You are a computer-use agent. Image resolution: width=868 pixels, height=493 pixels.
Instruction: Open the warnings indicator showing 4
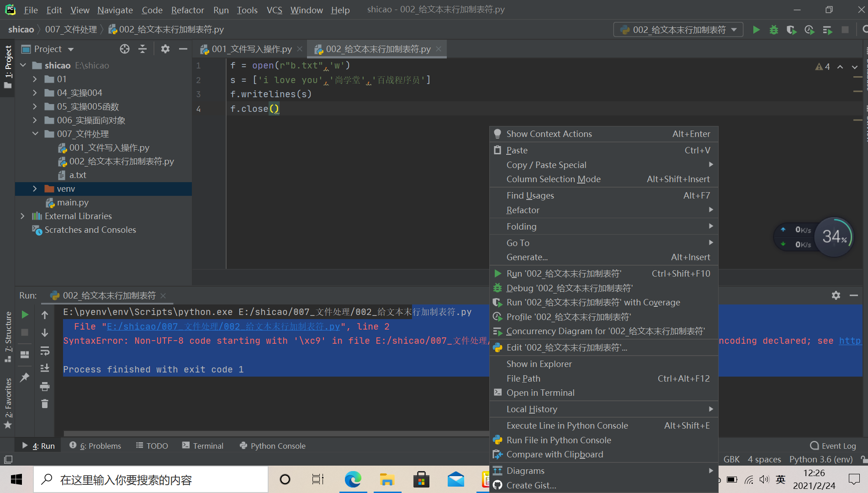click(x=823, y=67)
